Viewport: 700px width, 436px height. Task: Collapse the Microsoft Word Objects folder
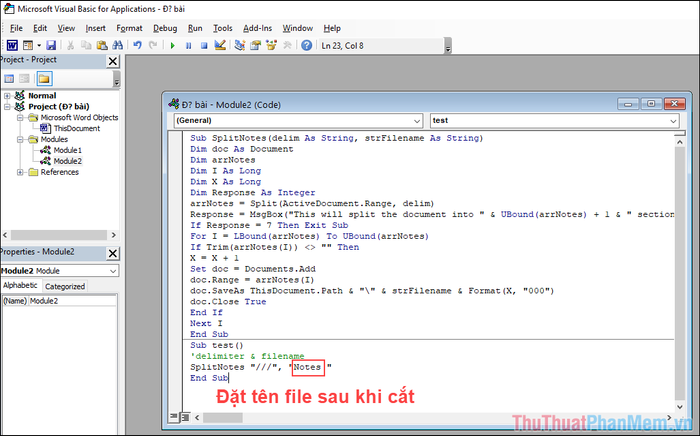coord(20,118)
